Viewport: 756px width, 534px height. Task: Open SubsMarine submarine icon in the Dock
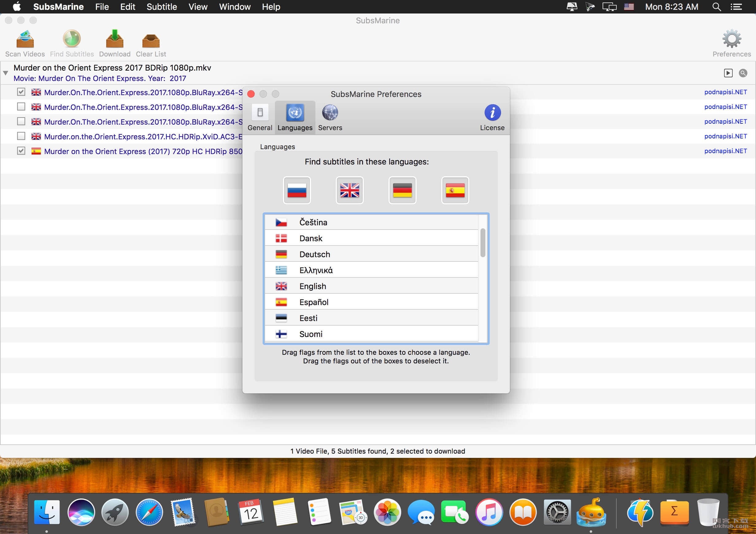pos(591,512)
